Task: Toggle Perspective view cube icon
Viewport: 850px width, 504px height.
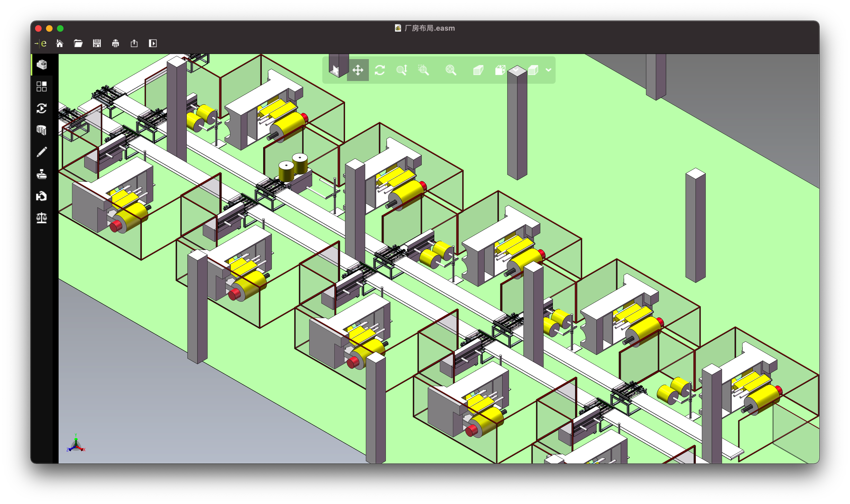Action: pyautogui.click(x=478, y=70)
